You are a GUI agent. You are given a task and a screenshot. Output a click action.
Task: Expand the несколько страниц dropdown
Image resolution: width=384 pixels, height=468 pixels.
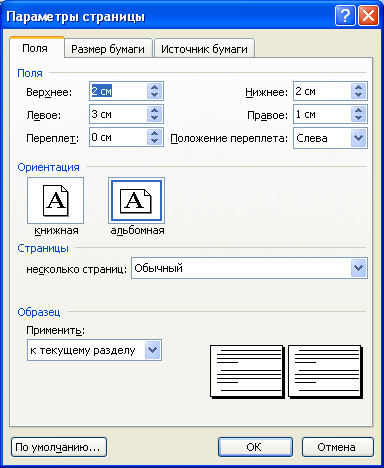(x=249, y=268)
